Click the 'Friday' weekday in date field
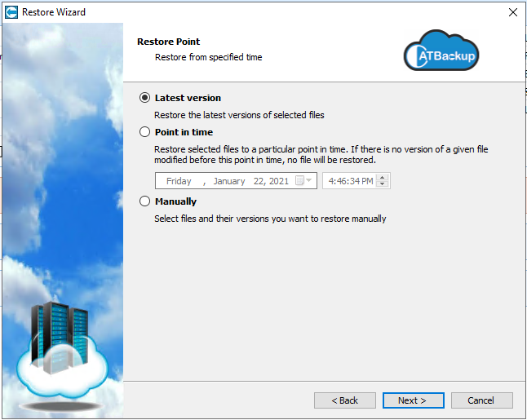 click(x=179, y=181)
